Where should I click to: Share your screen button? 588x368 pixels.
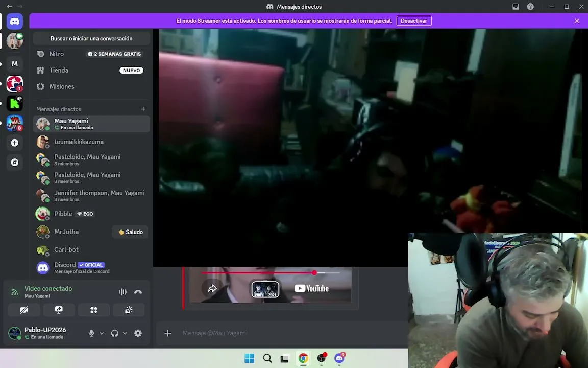[x=59, y=310]
